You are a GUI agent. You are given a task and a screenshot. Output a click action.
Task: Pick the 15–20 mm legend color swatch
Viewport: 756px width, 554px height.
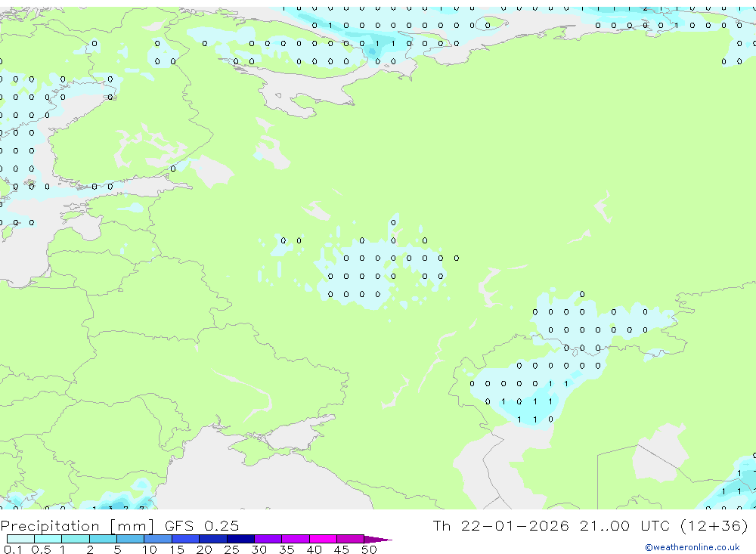(x=186, y=539)
